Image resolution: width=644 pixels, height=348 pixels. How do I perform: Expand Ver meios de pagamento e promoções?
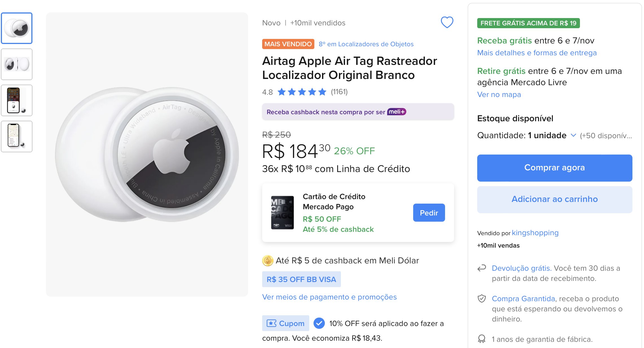tap(329, 297)
